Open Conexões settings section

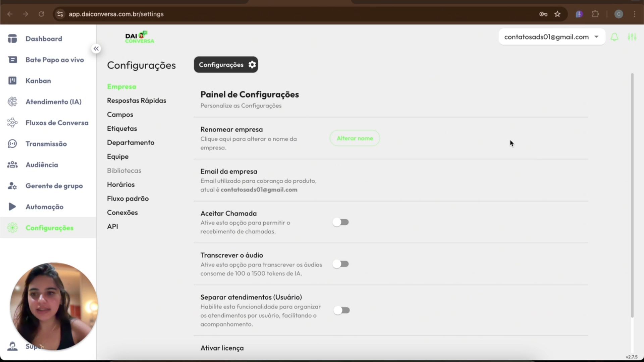pyautogui.click(x=122, y=213)
